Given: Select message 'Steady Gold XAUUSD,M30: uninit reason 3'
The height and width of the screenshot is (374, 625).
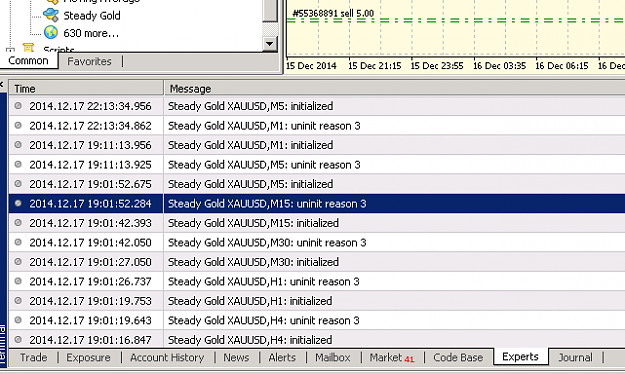Looking at the screenshot, I should coord(267,242).
